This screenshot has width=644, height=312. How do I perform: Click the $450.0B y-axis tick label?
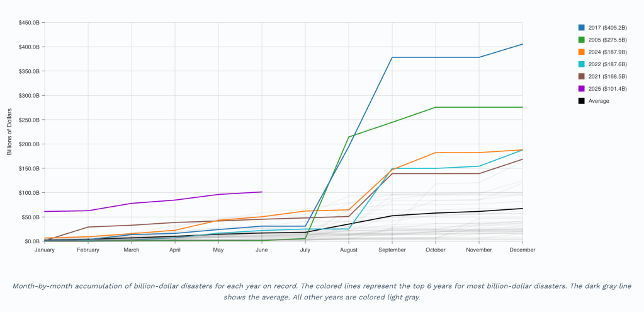click(28, 23)
